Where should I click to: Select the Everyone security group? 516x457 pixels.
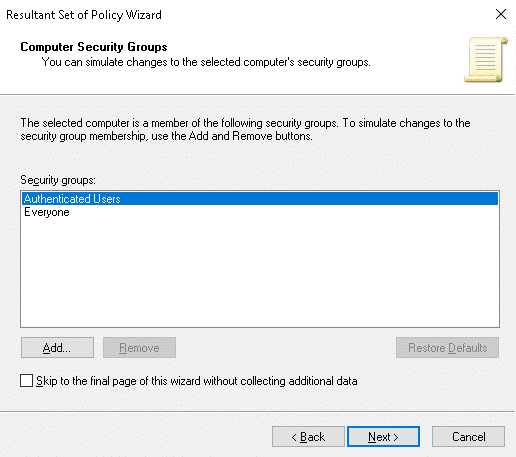(47, 212)
